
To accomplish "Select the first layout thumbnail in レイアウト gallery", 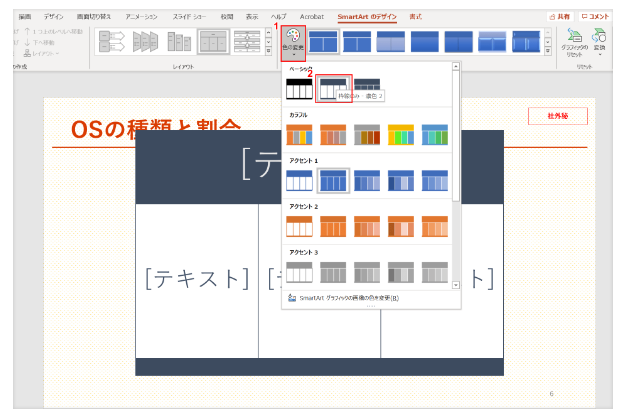I will click(112, 41).
